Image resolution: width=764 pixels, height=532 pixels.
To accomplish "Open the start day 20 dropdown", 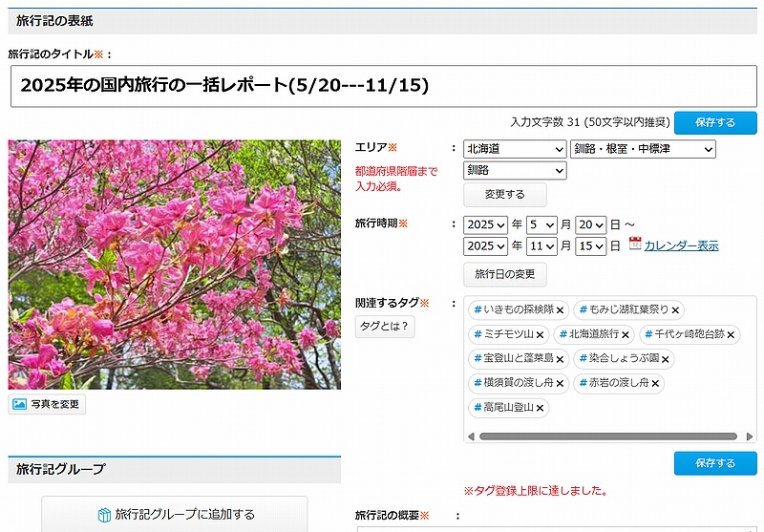I will point(590,224).
